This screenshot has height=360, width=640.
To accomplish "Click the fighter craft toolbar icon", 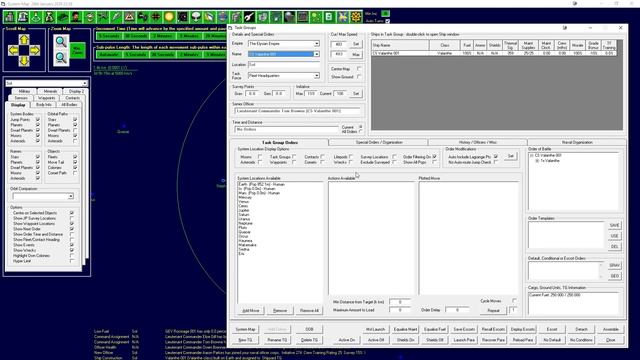I will pos(103,17).
